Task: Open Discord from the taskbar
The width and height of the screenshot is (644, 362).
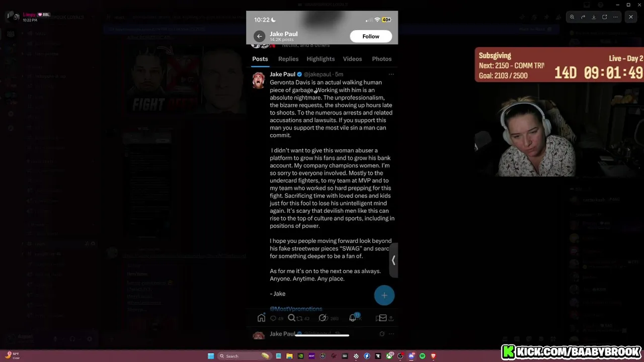Action: pos(412,356)
